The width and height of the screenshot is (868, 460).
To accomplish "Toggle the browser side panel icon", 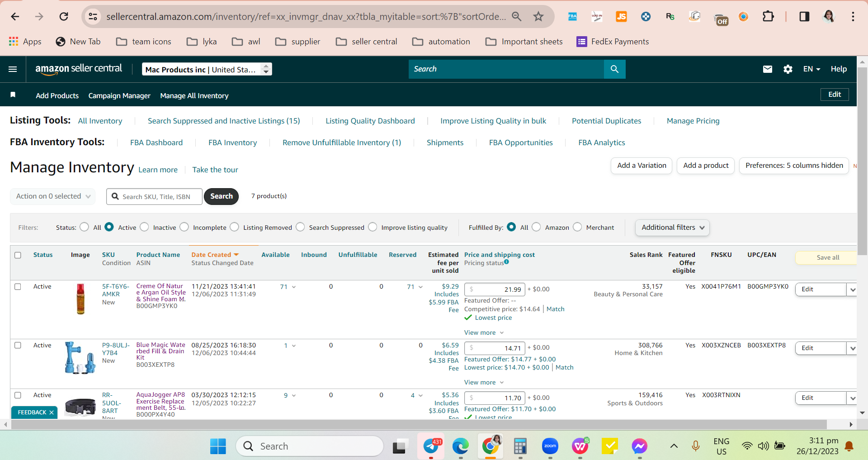I will coord(804,17).
